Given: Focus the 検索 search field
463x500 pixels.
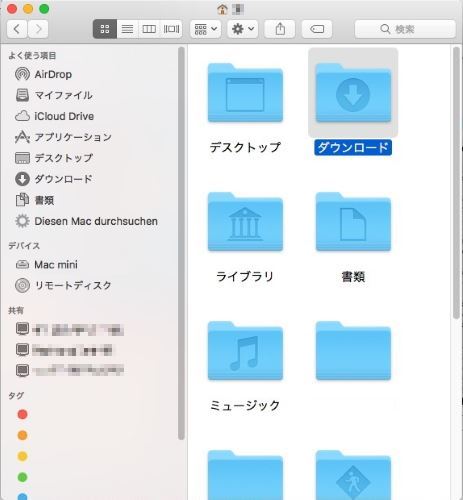Looking at the screenshot, I should click(405, 29).
